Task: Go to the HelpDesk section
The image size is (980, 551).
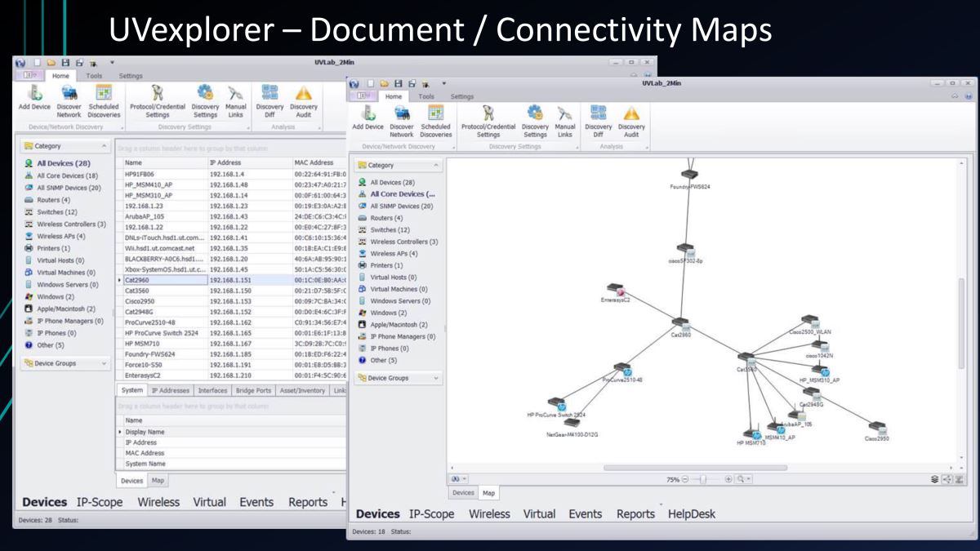Action: pyautogui.click(x=691, y=513)
